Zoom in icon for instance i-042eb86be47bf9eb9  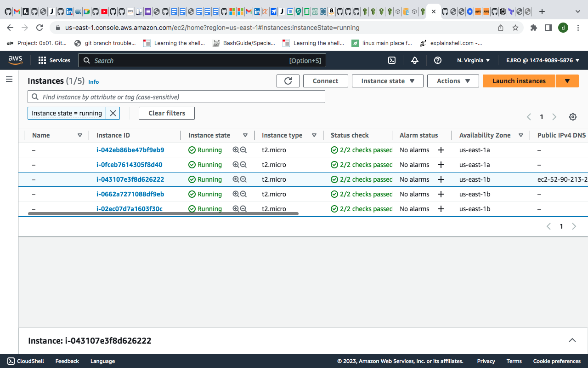[x=236, y=150]
